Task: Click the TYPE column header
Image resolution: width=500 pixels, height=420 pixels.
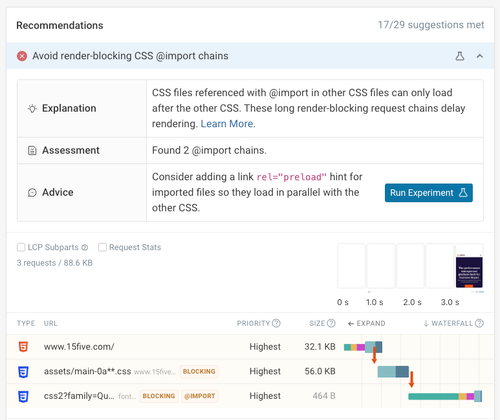Action: click(26, 323)
